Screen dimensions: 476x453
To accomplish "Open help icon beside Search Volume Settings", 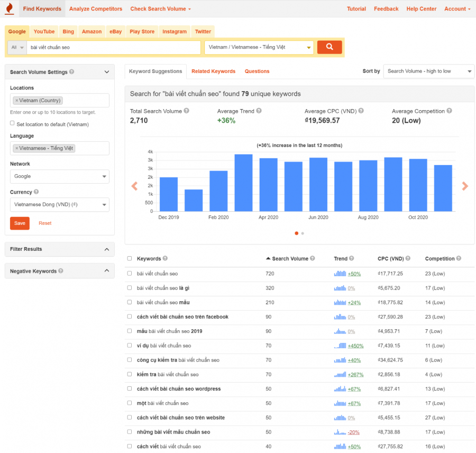I will 71,71.
